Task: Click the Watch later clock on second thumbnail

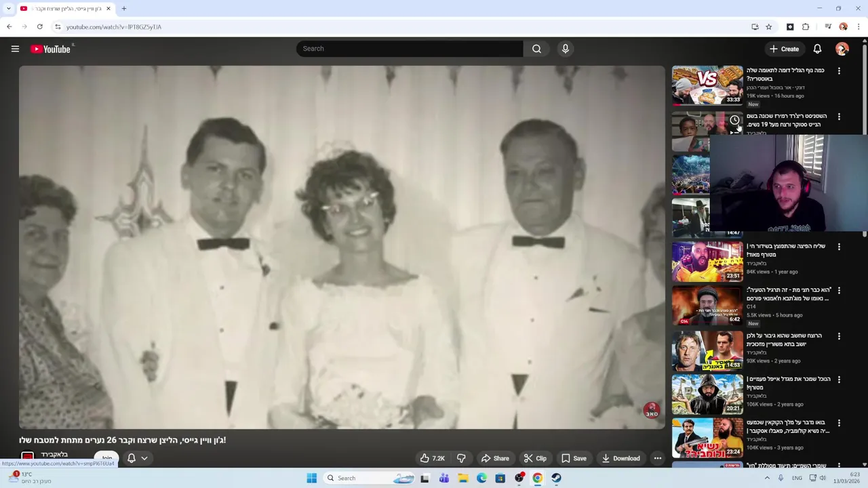Action: pyautogui.click(x=734, y=120)
